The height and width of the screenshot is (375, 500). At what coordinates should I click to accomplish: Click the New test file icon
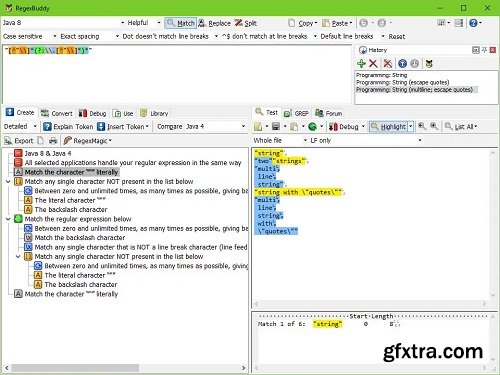point(258,127)
